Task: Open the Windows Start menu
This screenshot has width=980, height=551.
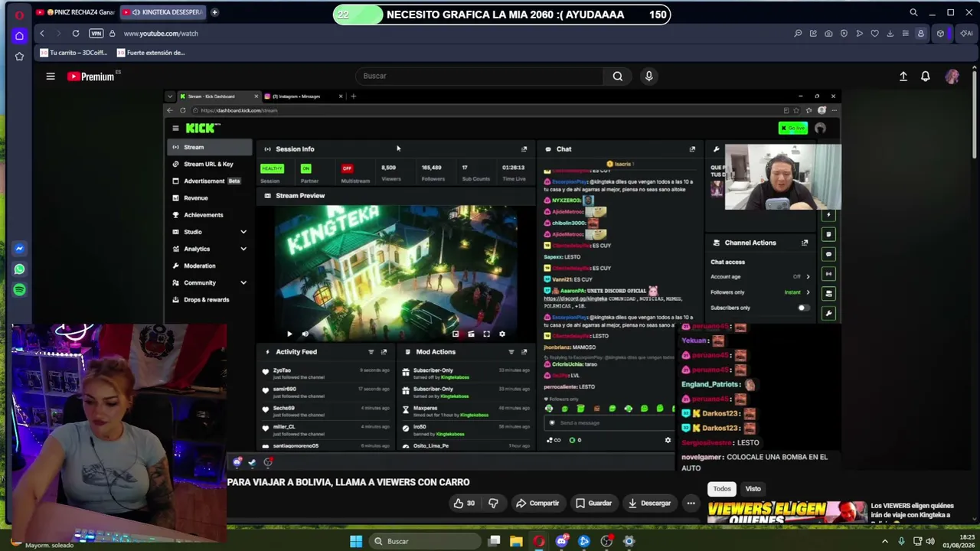Action: click(356, 541)
